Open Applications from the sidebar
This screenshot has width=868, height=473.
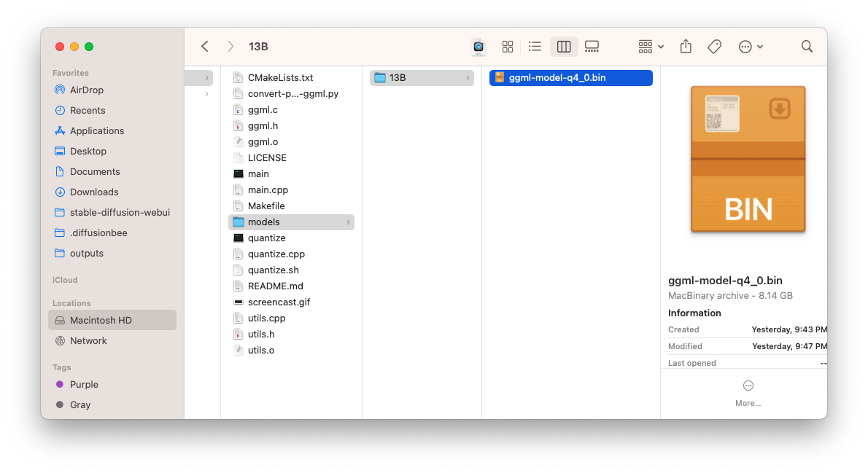(96, 130)
